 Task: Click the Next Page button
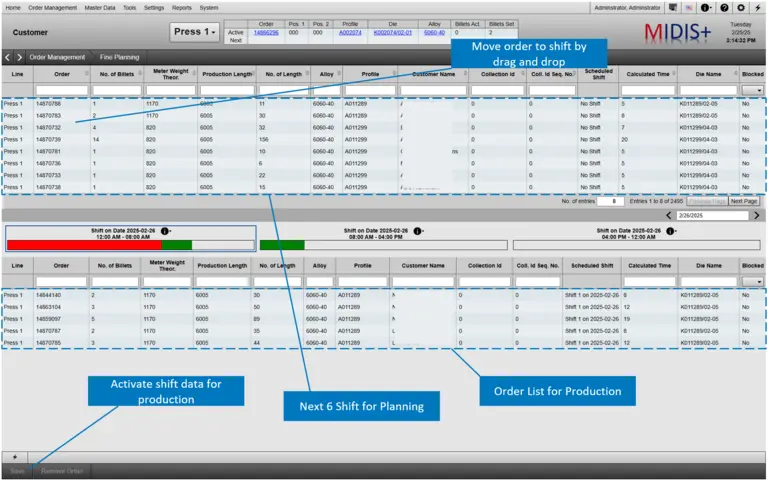[743, 201]
